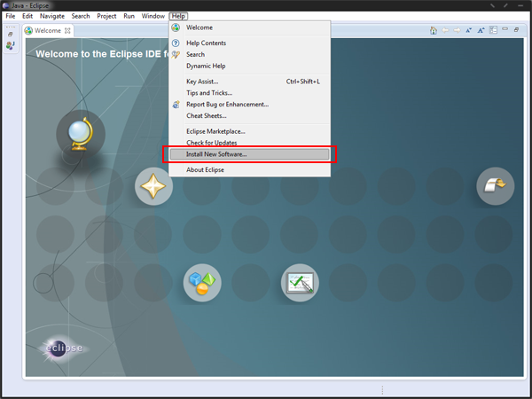The height and width of the screenshot is (399, 532).
Task: Choose Key Assist... entry
Action: point(250,82)
